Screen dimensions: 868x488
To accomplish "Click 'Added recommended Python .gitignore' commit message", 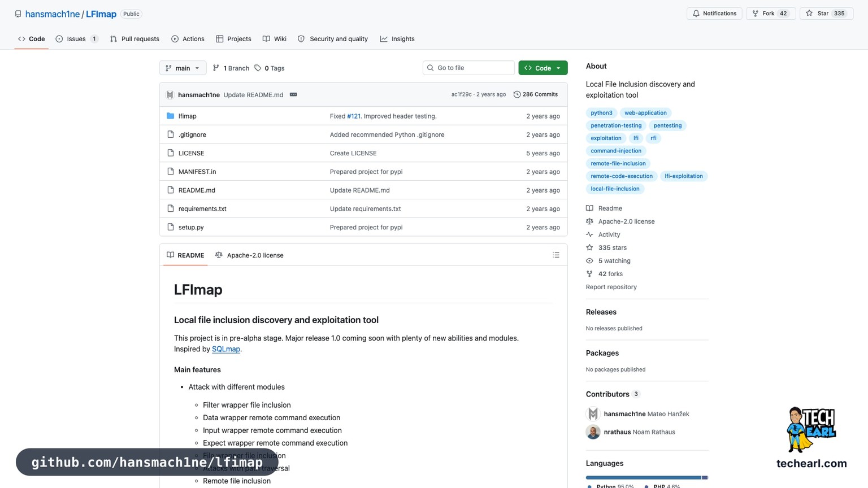I will [x=387, y=134].
